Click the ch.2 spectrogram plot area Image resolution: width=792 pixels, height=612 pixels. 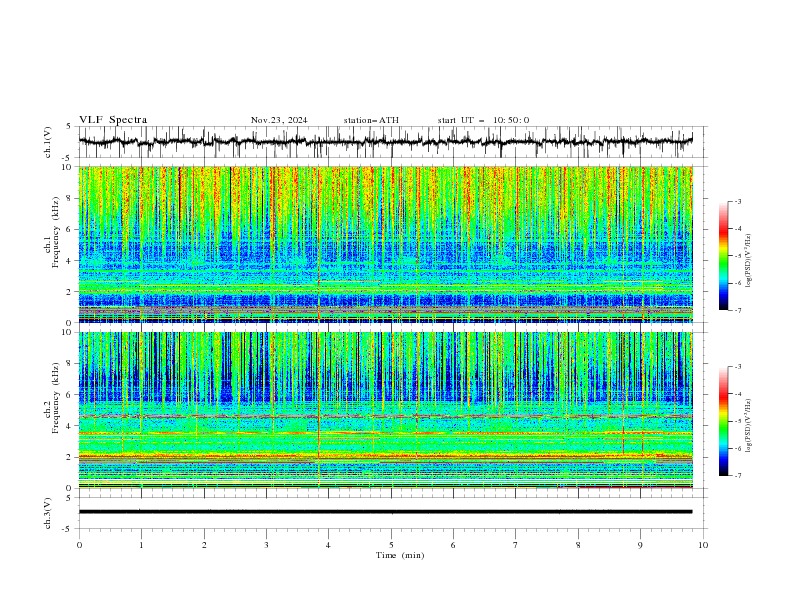pos(386,410)
